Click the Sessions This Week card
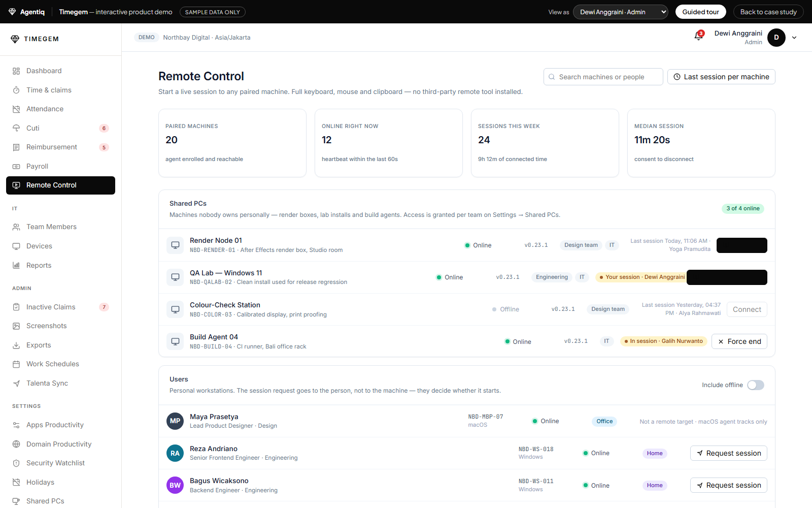Screen dimensions: 812x508 pos(545,143)
